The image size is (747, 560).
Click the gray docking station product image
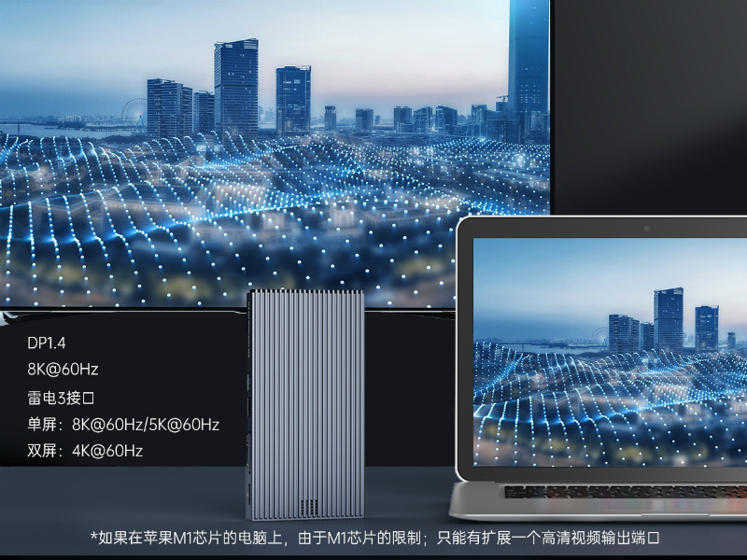point(305,404)
